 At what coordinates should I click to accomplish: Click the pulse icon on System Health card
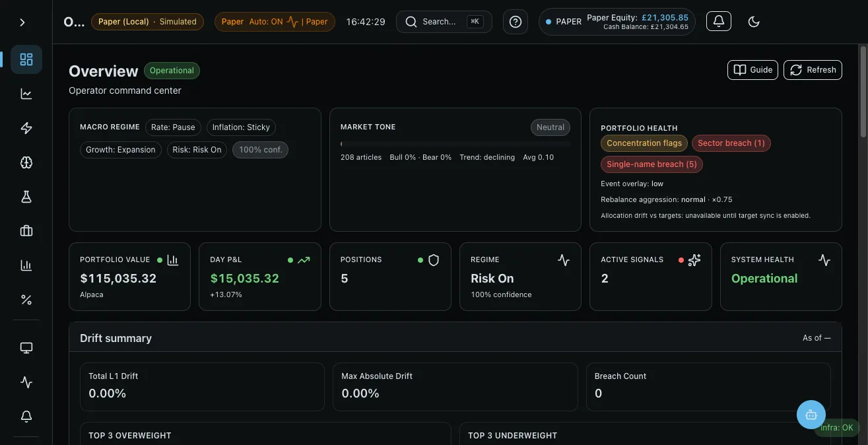pos(824,260)
